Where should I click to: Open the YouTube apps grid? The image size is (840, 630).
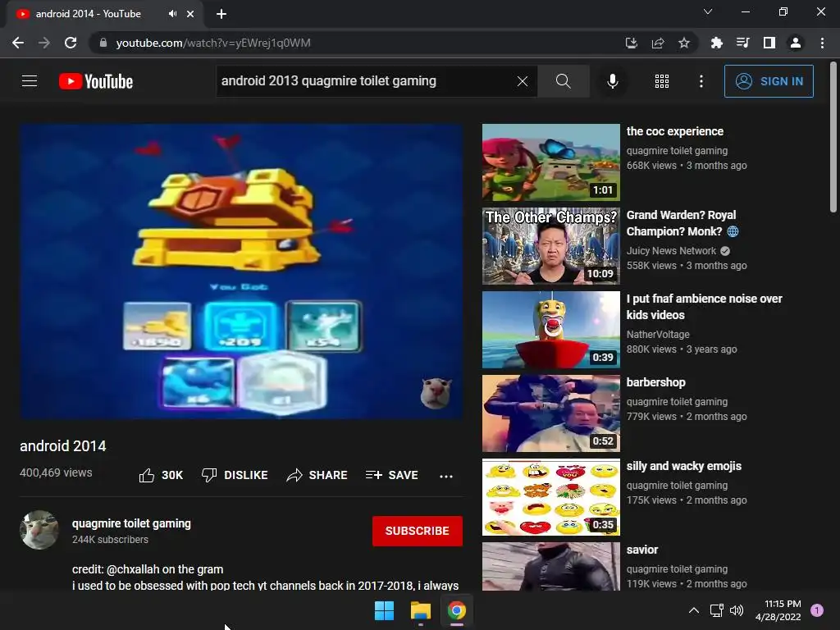coord(662,81)
